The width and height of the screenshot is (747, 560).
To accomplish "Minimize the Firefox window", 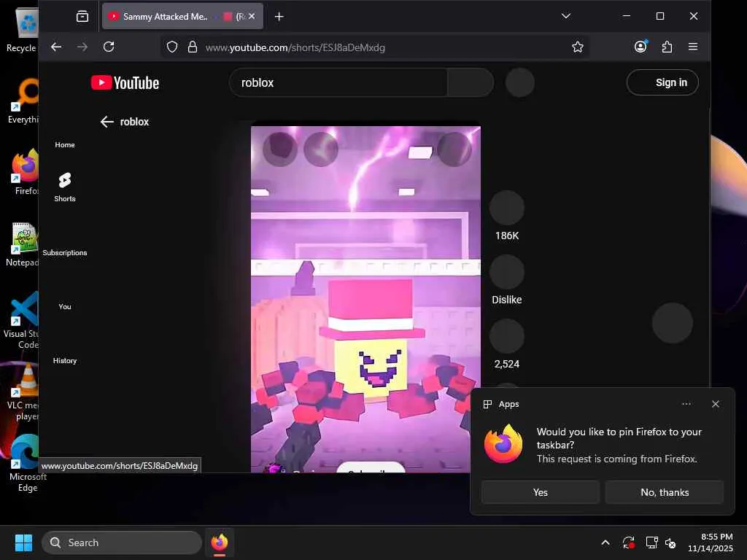I will coord(627,16).
